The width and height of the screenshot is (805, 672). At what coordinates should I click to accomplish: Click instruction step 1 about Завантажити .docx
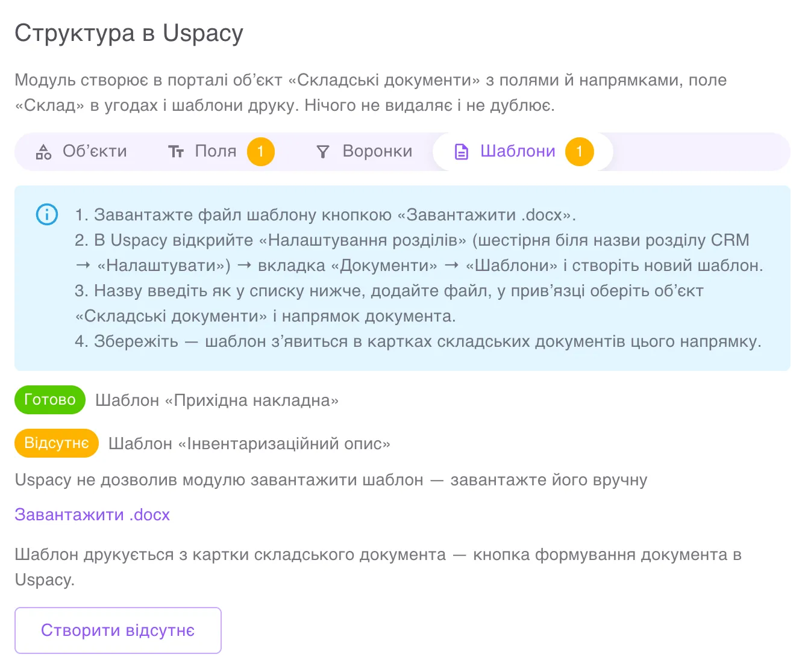pos(325,215)
